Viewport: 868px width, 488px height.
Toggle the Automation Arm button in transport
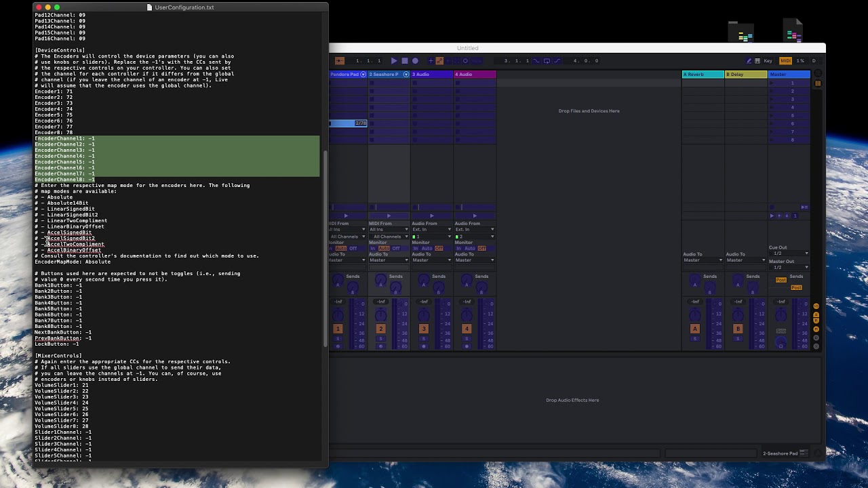click(439, 61)
